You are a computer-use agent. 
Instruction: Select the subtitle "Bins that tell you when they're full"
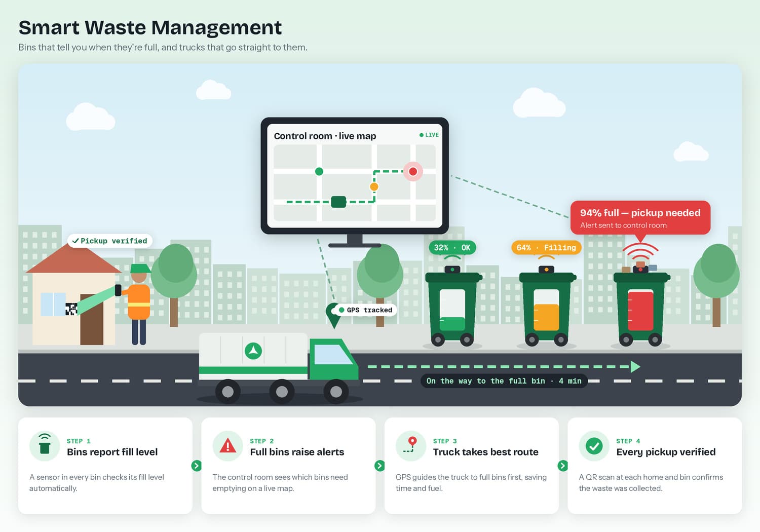(x=88, y=47)
